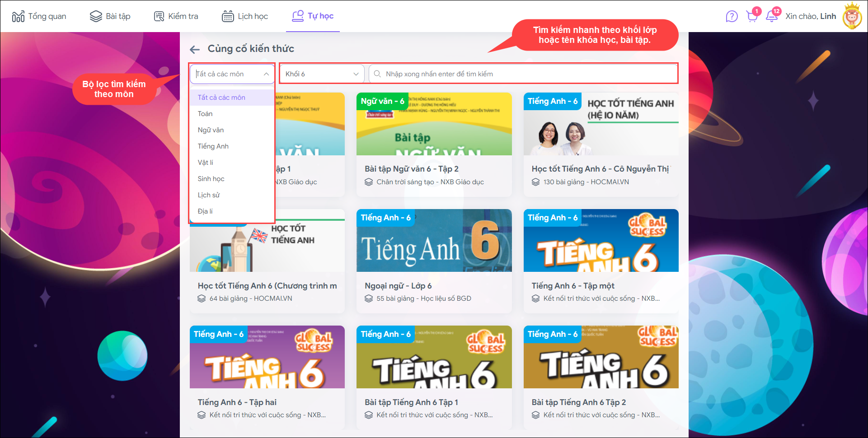Open the notifications bell icon
The width and height of the screenshot is (868, 438).
(772, 16)
